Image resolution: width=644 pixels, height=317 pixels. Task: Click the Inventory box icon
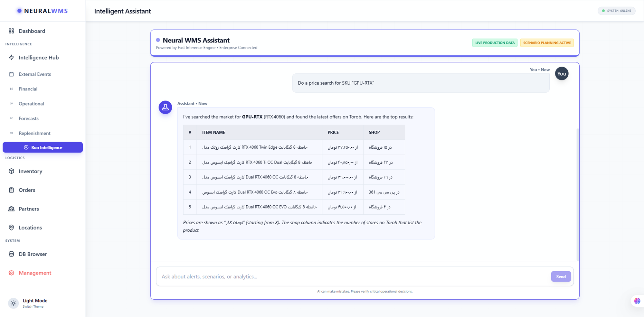[12, 171]
